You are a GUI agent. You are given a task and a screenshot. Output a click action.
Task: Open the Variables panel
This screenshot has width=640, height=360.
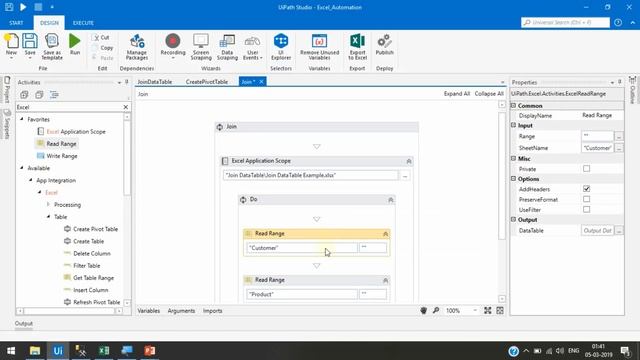pos(149,311)
